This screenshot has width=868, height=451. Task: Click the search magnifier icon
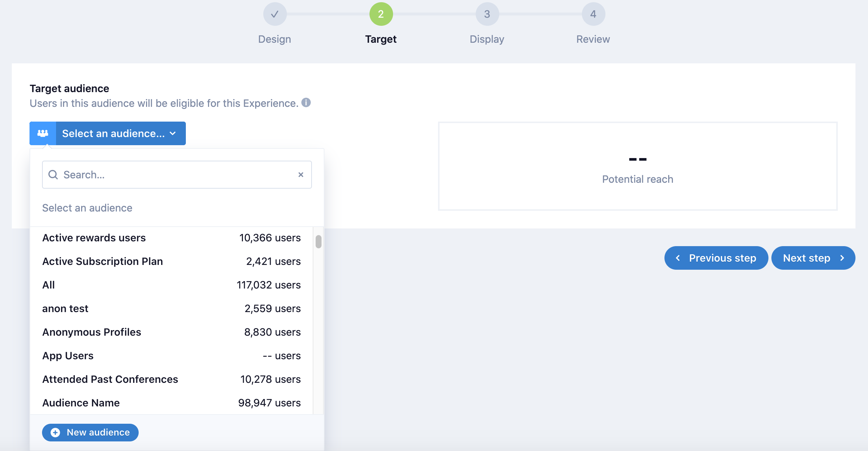pos(53,175)
